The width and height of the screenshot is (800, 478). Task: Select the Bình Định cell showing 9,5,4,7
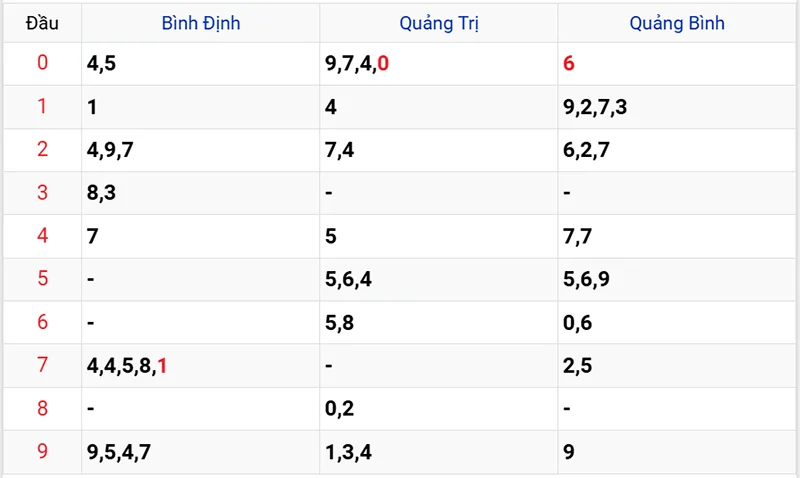click(x=119, y=452)
